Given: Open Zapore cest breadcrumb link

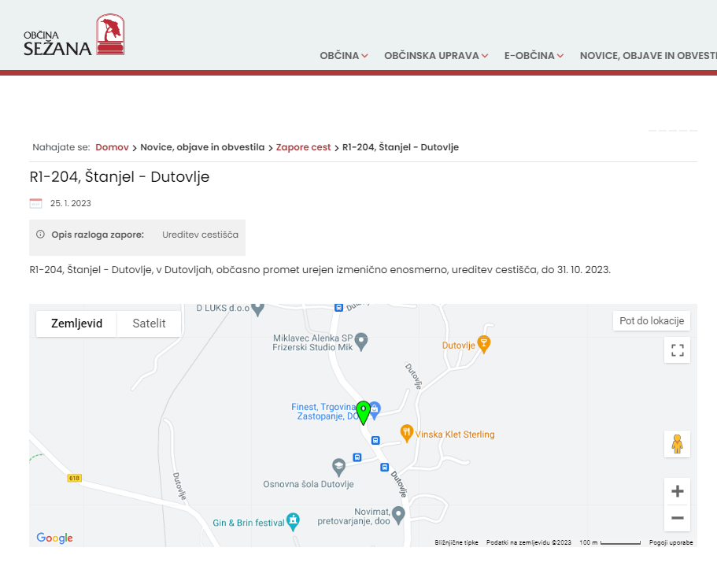Looking at the screenshot, I should tap(303, 147).
